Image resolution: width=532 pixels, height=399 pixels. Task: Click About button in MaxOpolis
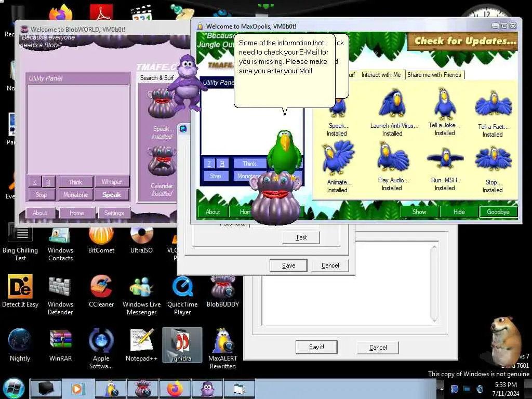[x=212, y=212]
